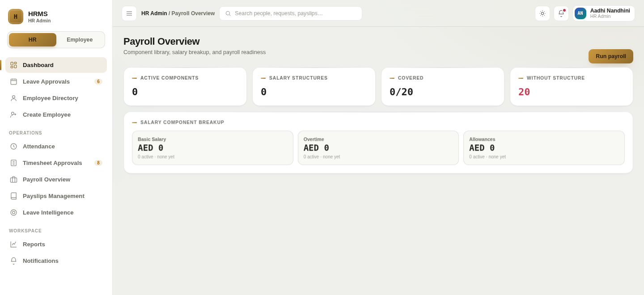This screenshot has width=644, height=295.
Task: Click the Attendance clock icon
Action: coord(13,147)
